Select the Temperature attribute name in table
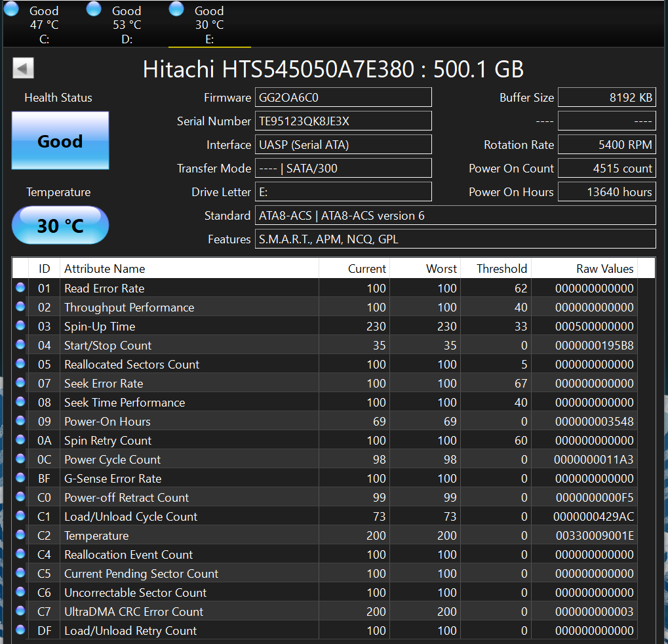The height and width of the screenshot is (644, 668). 96,536
